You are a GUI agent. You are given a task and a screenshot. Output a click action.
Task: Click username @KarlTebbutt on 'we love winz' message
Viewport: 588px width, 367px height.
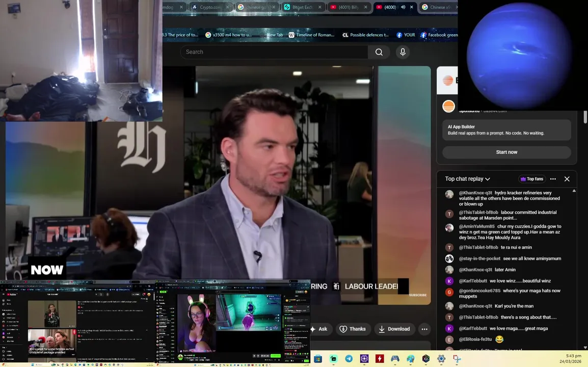point(473,281)
